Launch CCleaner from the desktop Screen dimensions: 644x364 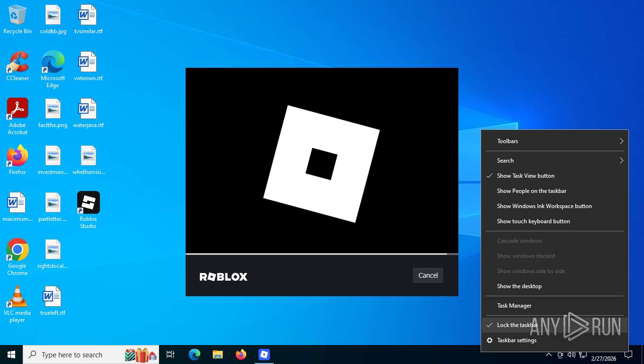point(18,67)
